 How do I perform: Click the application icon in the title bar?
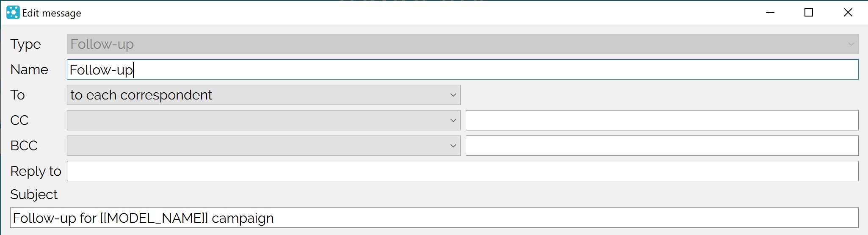click(x=13, y=13)
